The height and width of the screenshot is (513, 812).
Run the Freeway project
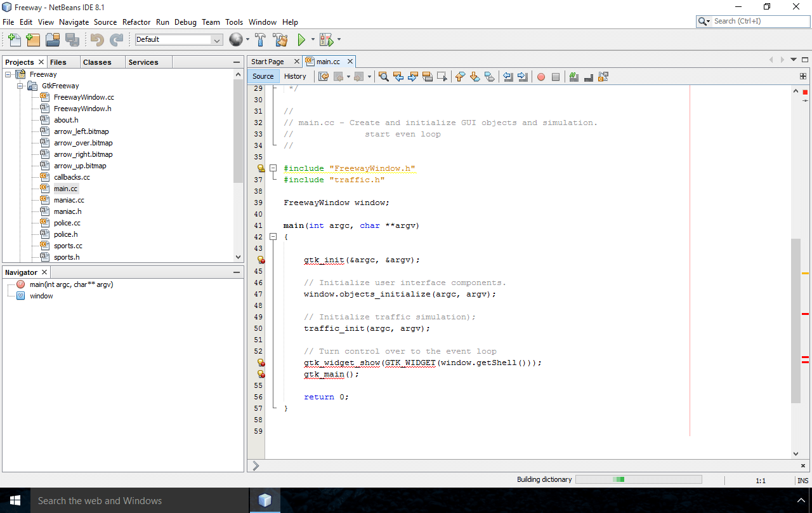point(301,39)
